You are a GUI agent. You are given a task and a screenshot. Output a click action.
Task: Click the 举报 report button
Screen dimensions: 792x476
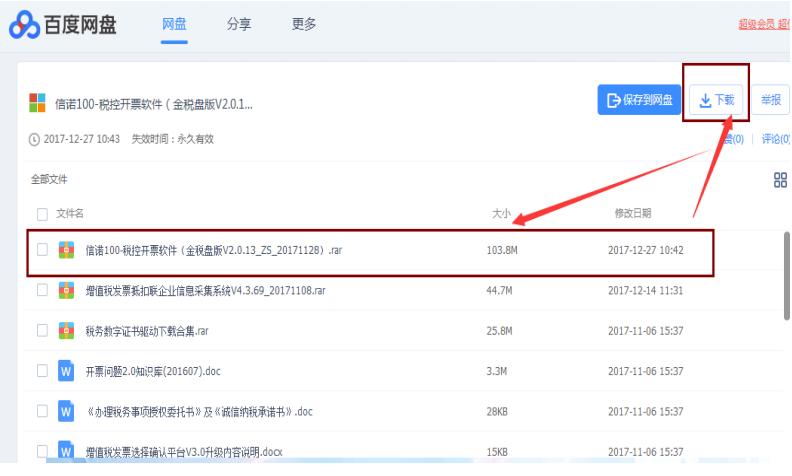[x=771, y=100]
